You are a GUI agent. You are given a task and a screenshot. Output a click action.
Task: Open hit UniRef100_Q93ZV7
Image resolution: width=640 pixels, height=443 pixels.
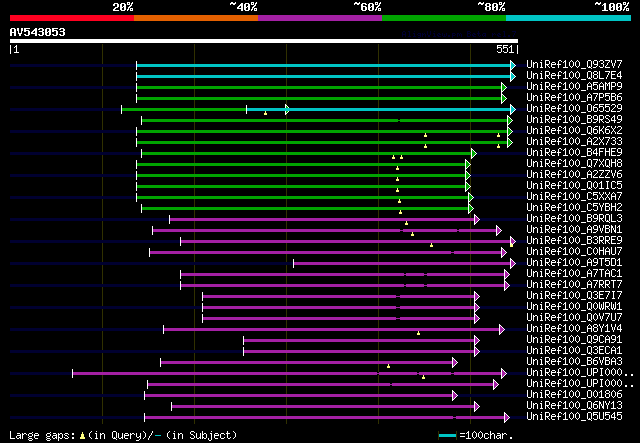coord(574,65)
